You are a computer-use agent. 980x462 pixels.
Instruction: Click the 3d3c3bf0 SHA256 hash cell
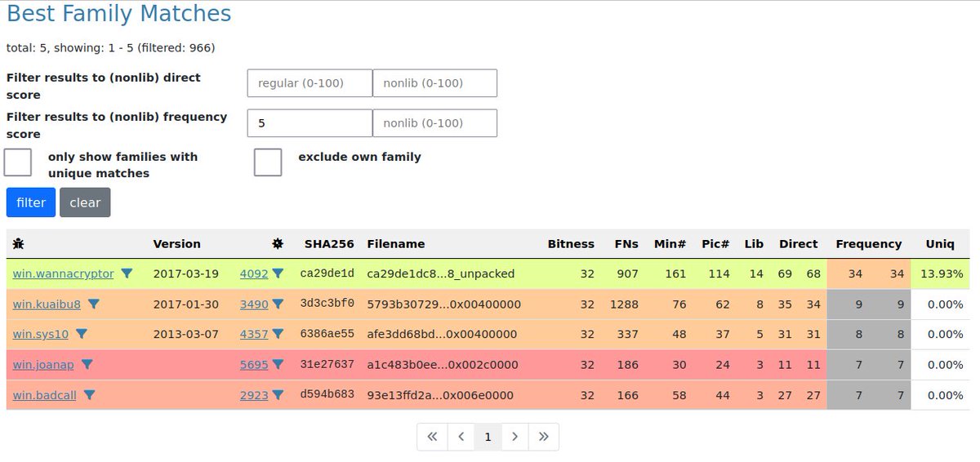click(x=327, y=304)
